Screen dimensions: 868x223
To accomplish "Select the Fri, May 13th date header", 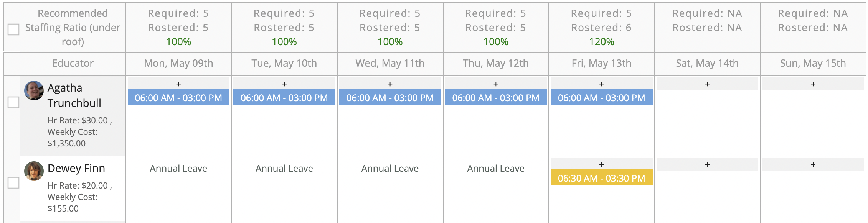I will pos(601,64).
